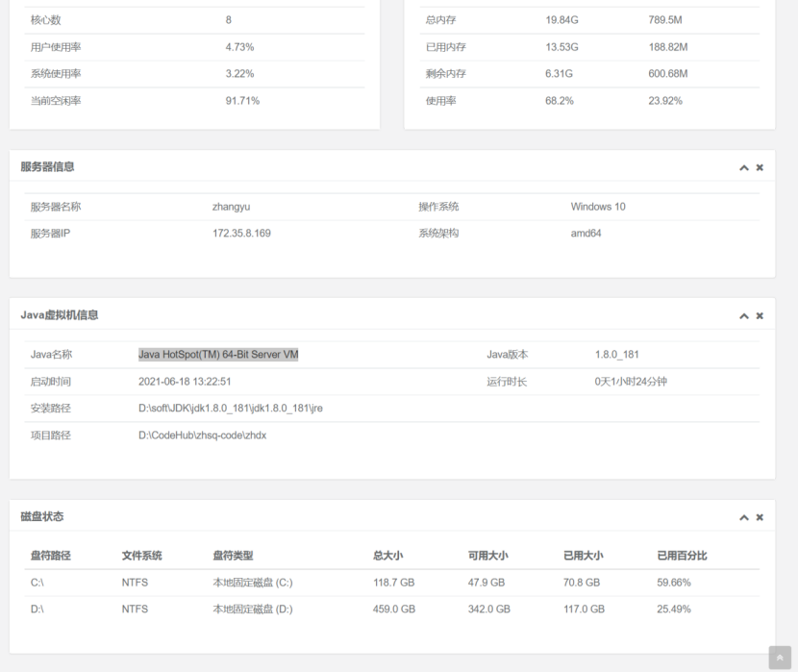Click the C:\ disk row in 磁盘状态
This screenshot has width=798, height=672.
38,582
